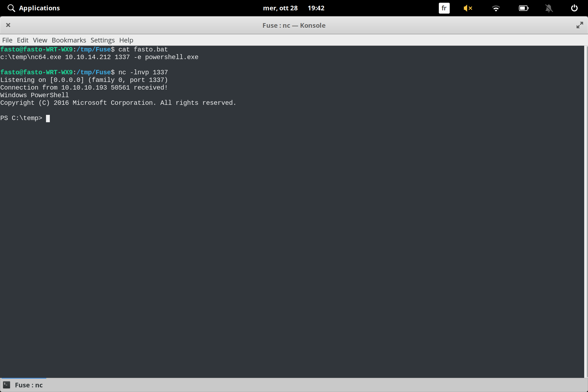Image resolution: width=588 pixels, height=392 pixels.
Task: Open the Applications menu
Action: [x=39, y=8]
